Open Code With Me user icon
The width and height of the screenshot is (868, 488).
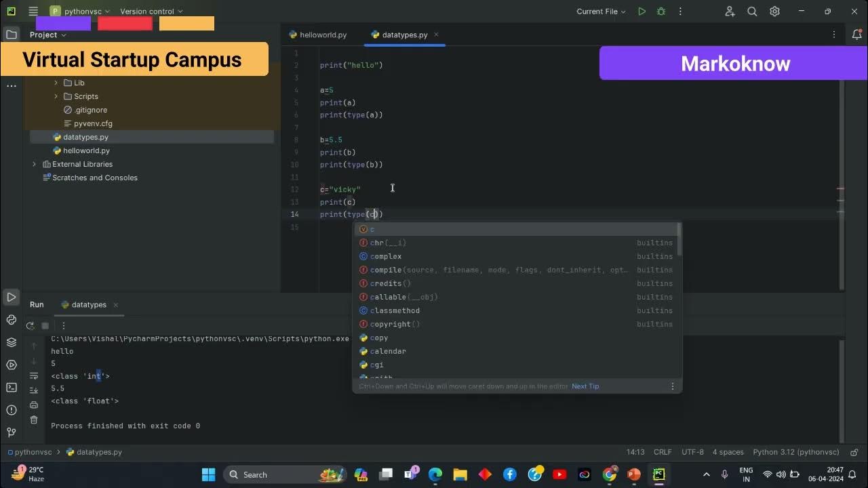pos(730,12)
